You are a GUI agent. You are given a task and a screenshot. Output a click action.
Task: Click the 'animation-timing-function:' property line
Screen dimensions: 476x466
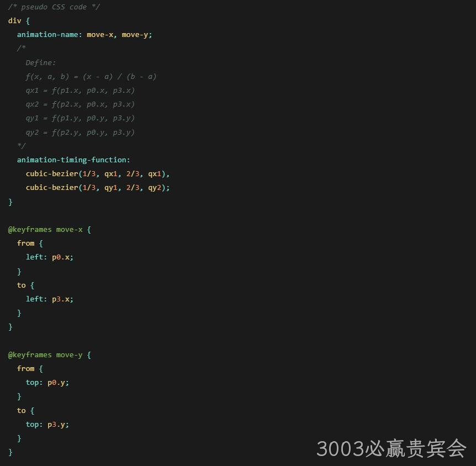coord(73,160)
